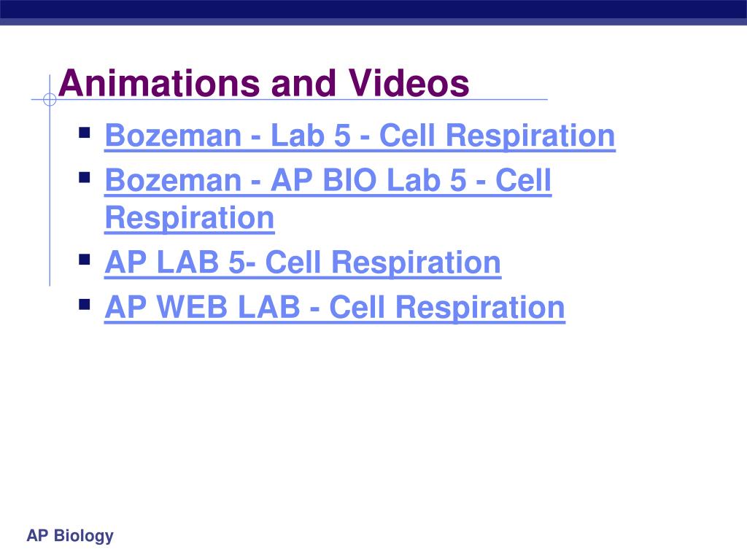Click the word Videos in the title
The height and width of the screenshot is (560, 747).
click(x=409, y=83)
